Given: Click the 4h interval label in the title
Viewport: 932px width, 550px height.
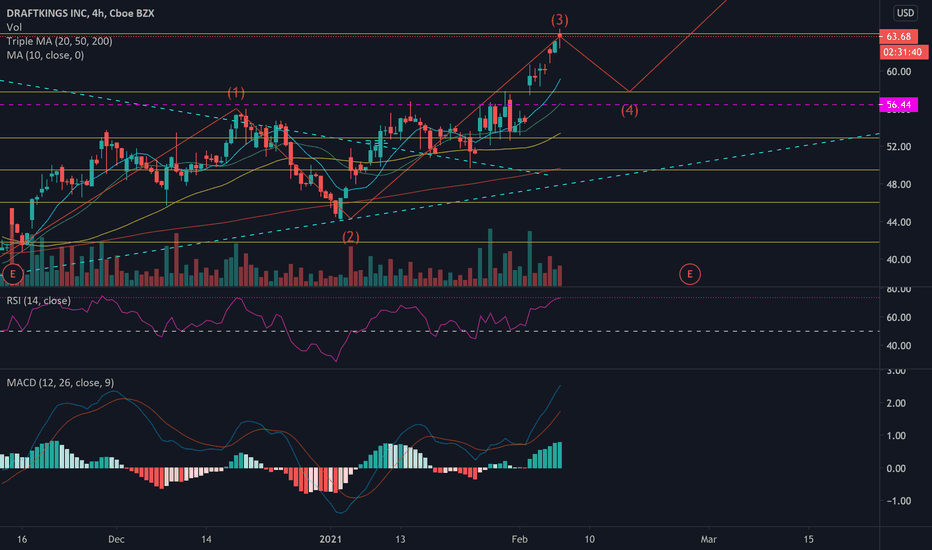Looking at the screenshot, I should pyautogui.click(x=98, y=13).
